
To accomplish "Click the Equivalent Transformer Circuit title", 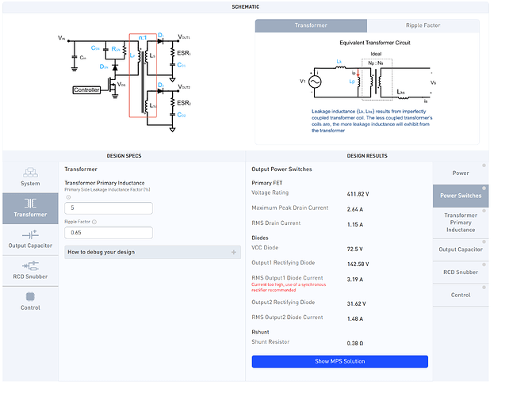I will point(375,43).
